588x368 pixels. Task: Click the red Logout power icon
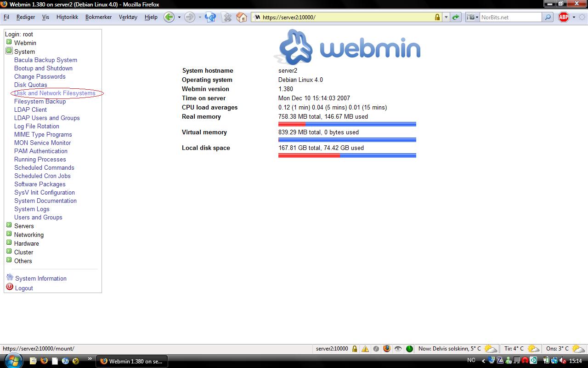pos(10,287)
